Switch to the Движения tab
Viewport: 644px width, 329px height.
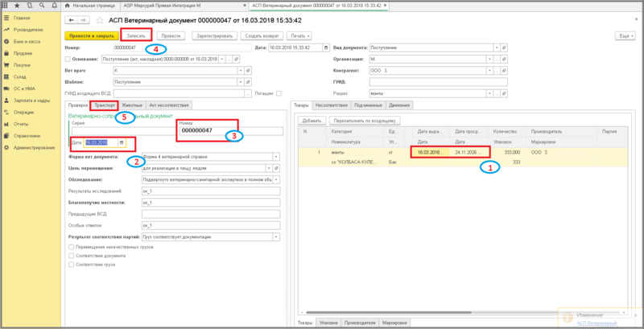pos(398,105)
